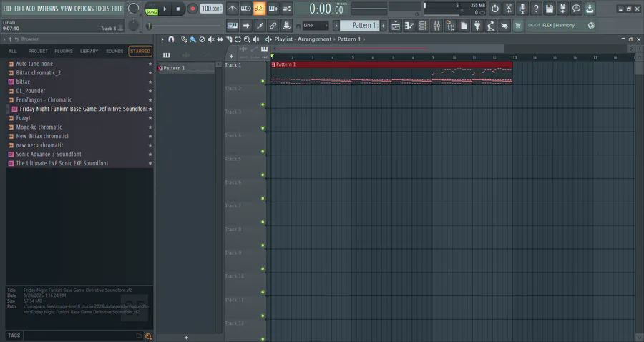Image resolution: width=644 pixels, height=342 pixels.
Task: Select Sonic Advance 3 Soundfont item
Action: [79, 155]
